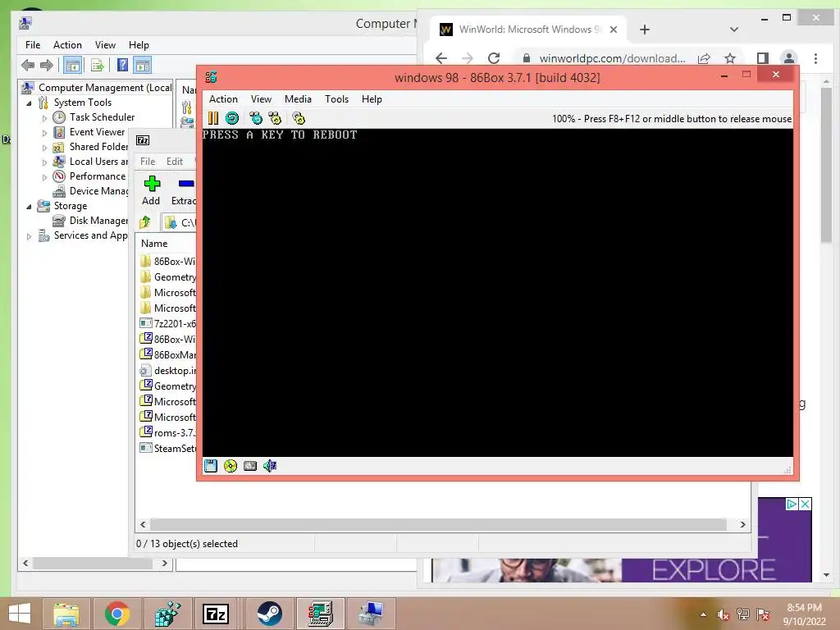Open Windows Start button

click(20, 614)
